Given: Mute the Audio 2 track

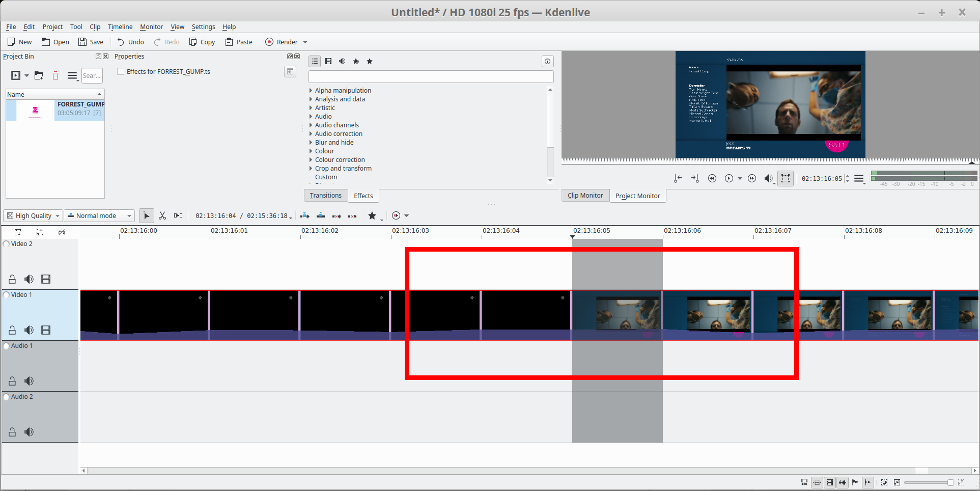Looking at the screenshot, I should [x=29, y=432].
